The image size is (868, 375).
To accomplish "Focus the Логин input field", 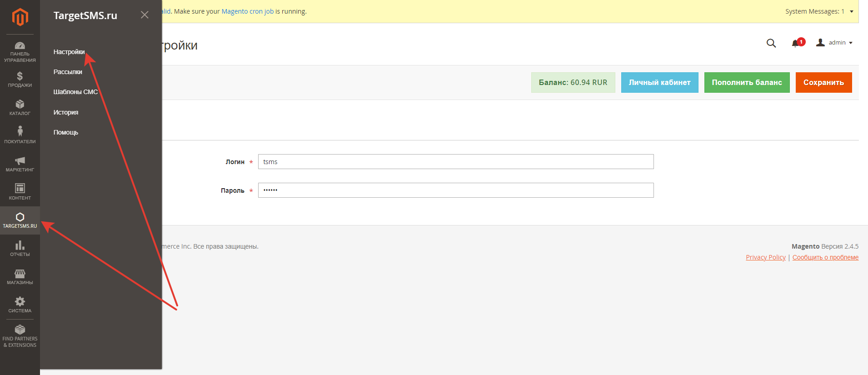I will [x=456, y=162].
